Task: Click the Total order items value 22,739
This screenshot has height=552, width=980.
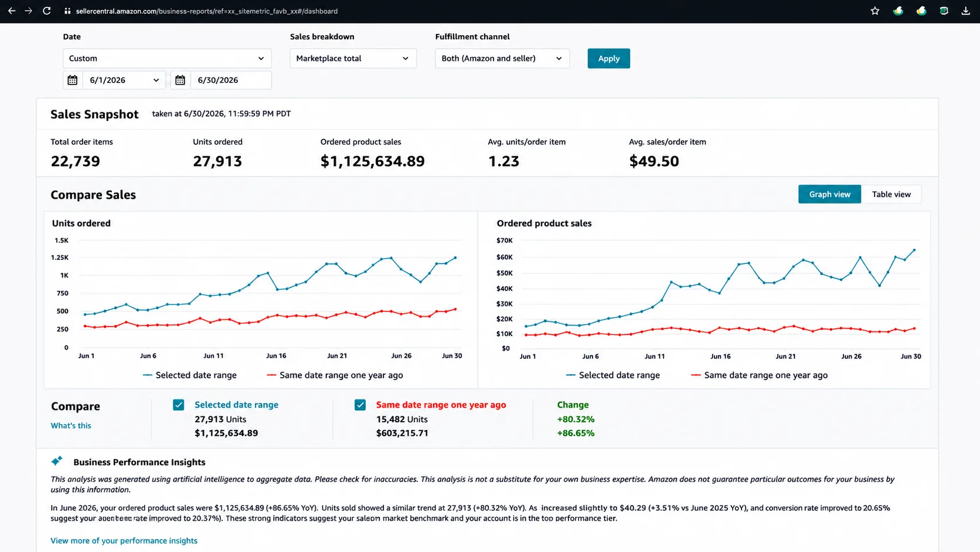Action: coord(75,161)
